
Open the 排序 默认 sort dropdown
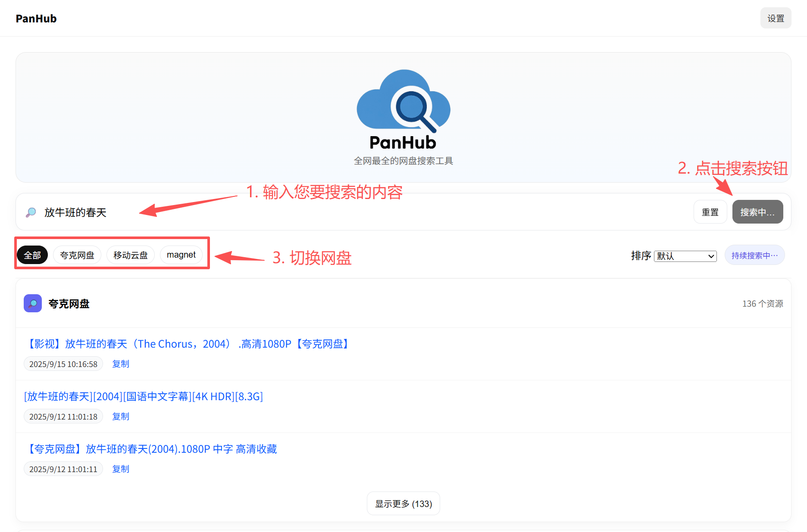685,256
